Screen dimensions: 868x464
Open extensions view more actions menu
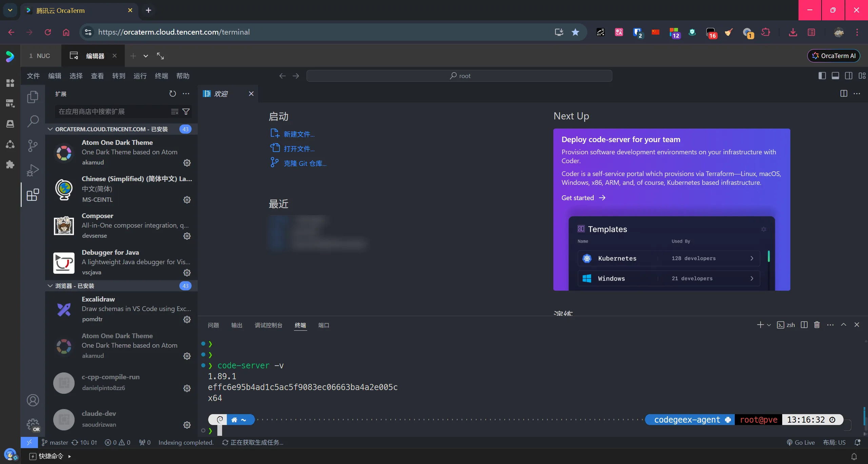(x=186, y=94)
